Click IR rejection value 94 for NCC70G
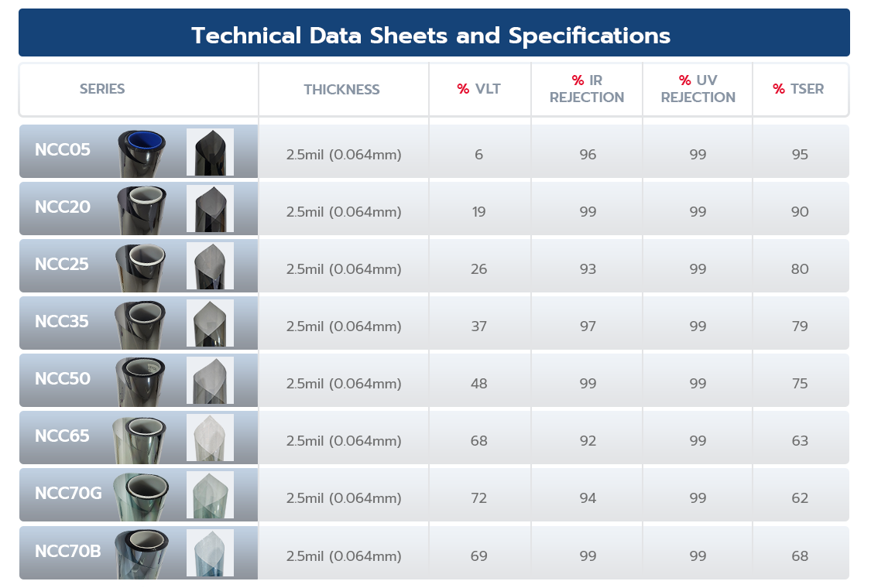The width and height of the screenshot is (871, 588). [588, 498]
